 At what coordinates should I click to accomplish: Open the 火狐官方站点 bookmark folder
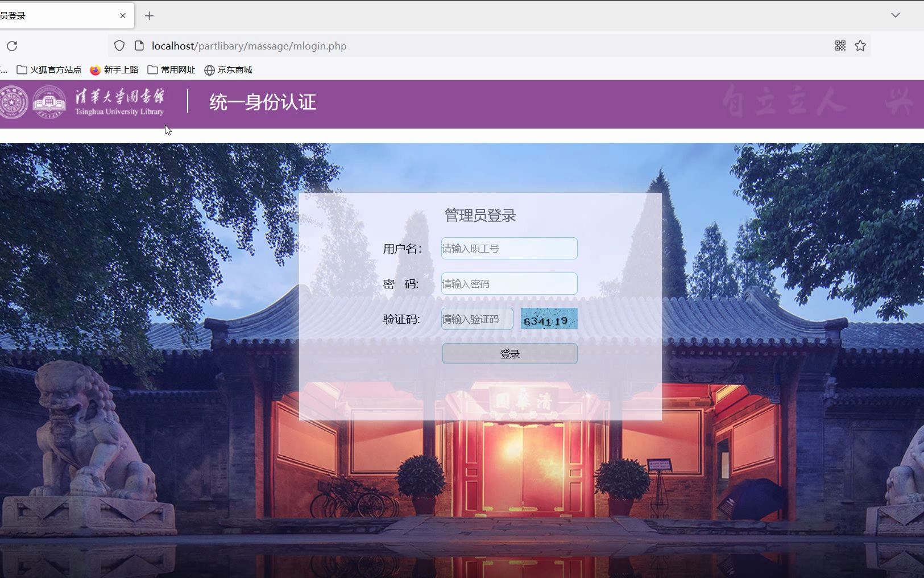(x=49, y=70)
